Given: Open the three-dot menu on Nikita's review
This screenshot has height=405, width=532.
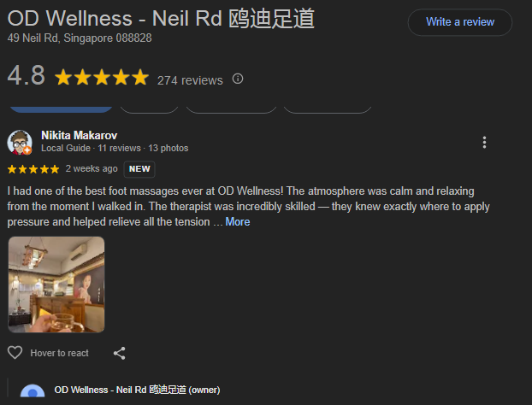Looking at the screenshot, I should (x=484, y=143).
